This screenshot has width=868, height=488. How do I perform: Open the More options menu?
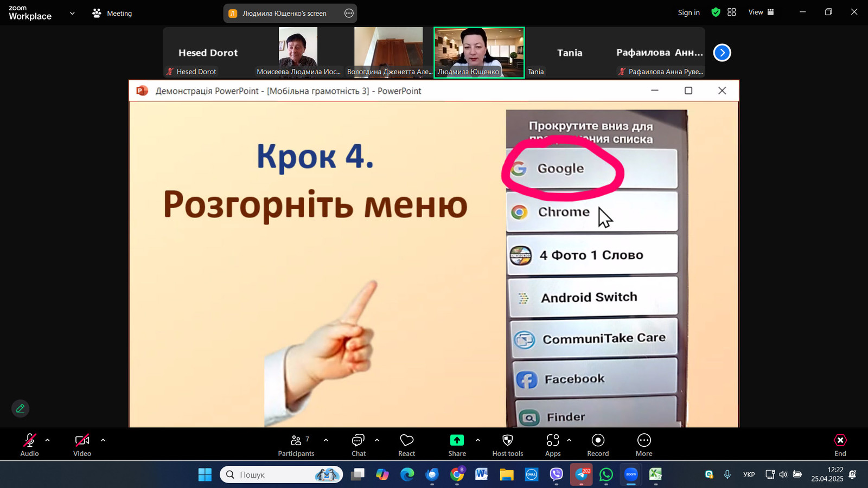click(644, 445)
